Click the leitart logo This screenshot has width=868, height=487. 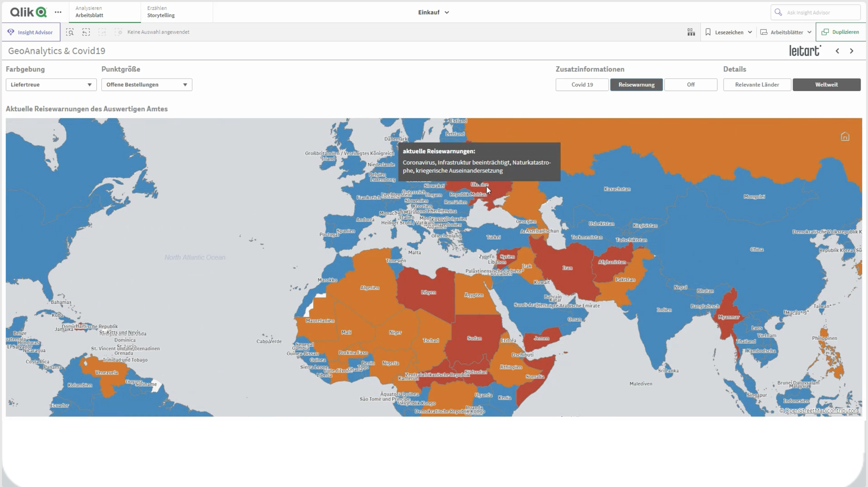pyautogui.click(x=805, y=51)
